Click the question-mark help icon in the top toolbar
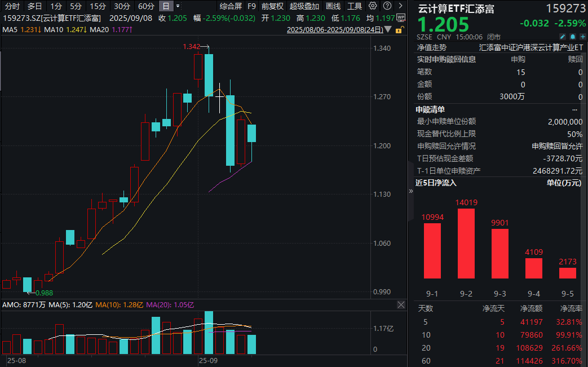The width and height of the screenshot is (588, 367). [387, 7]
